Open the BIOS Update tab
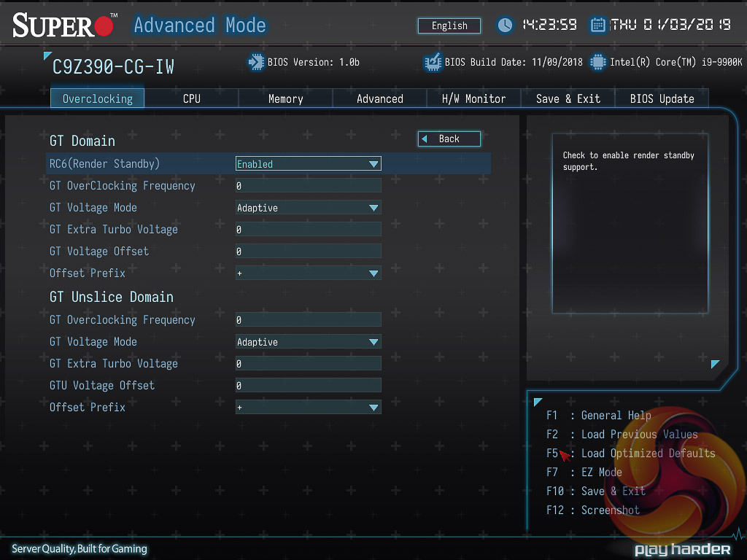Screen dimensions: 747x560 tap(662, 98)
